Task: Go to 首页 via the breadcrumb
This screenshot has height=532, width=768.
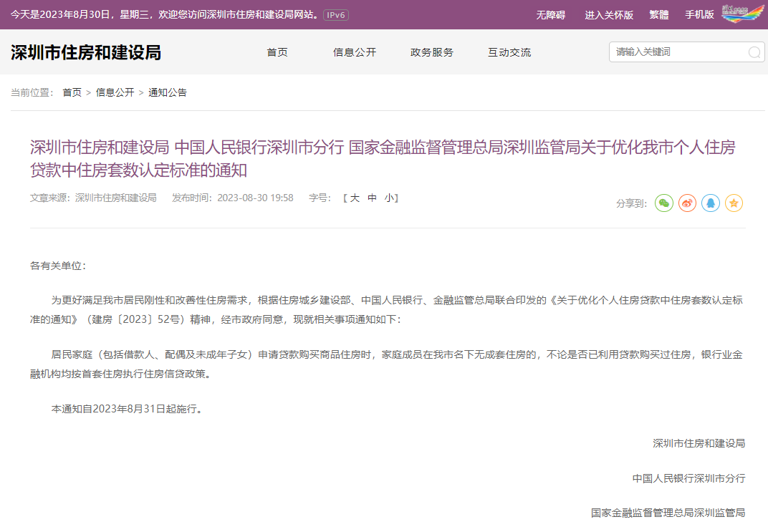Action: pyautogui.click(x=70, y=92)
